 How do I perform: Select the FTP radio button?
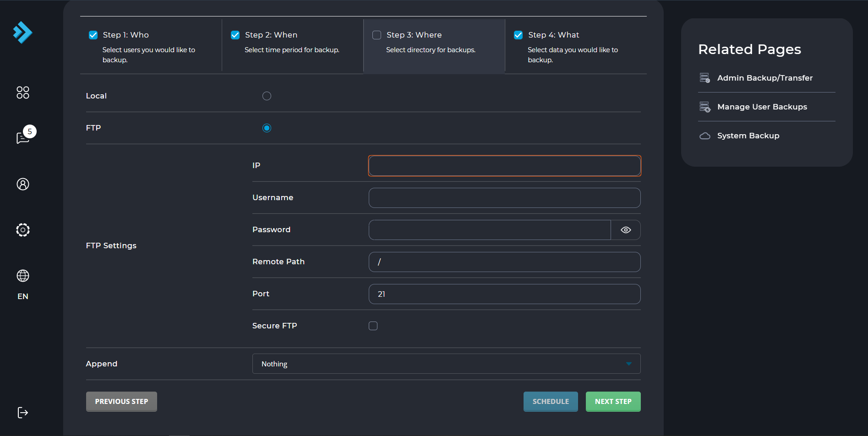tap(267, 128)
